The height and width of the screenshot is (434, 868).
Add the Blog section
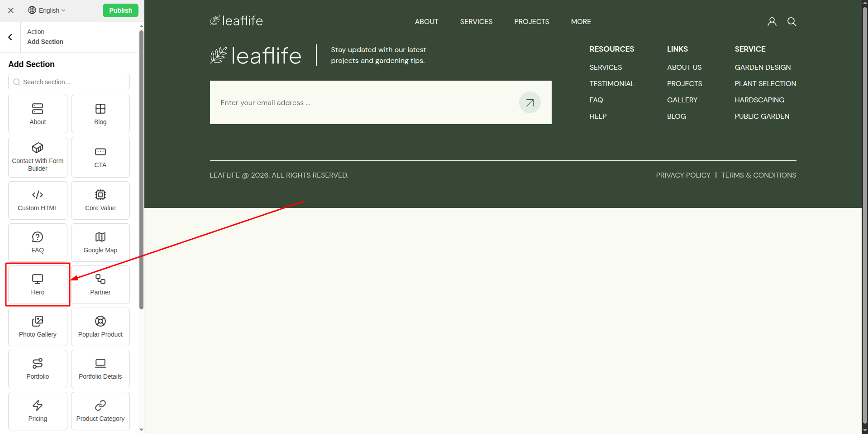[100, 114]
